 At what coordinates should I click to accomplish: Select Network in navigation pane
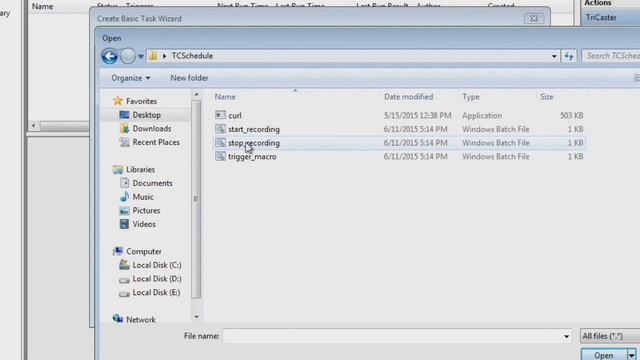[140, 320]
